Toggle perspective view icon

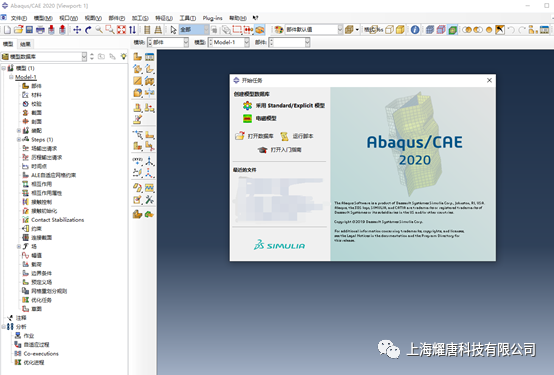coord(158,30)
